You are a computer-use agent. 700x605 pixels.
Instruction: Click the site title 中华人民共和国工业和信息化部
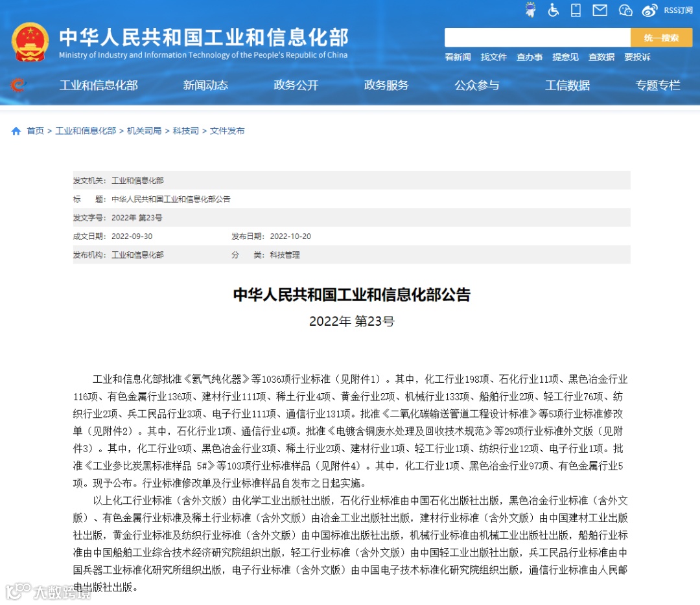click(204, 38)
